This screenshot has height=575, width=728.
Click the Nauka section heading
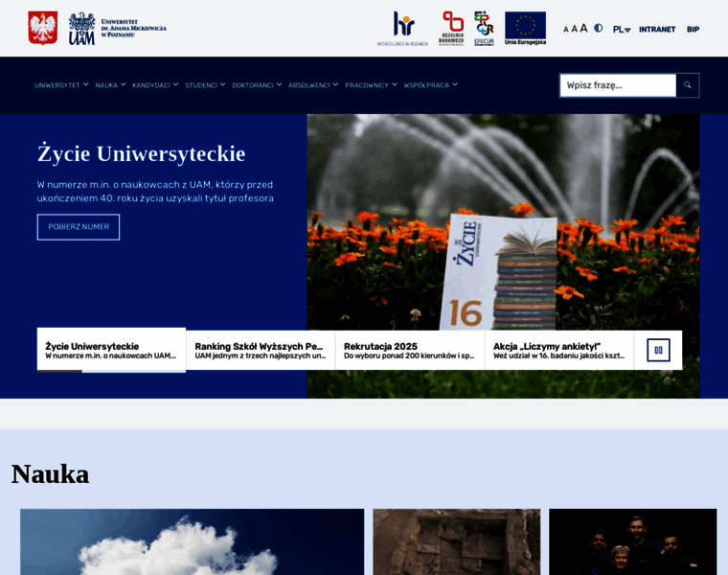coord(50,474)
